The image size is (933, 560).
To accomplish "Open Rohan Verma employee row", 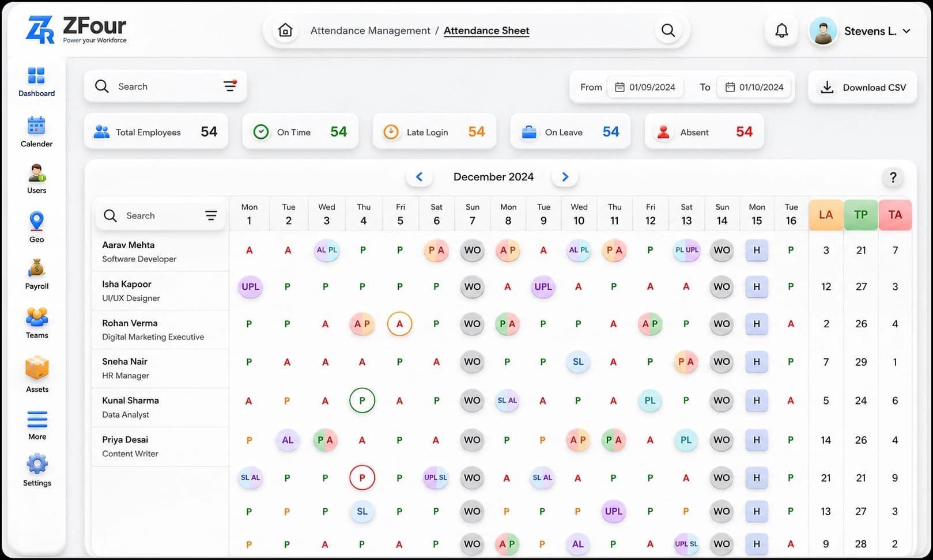I will click(160, 330).
